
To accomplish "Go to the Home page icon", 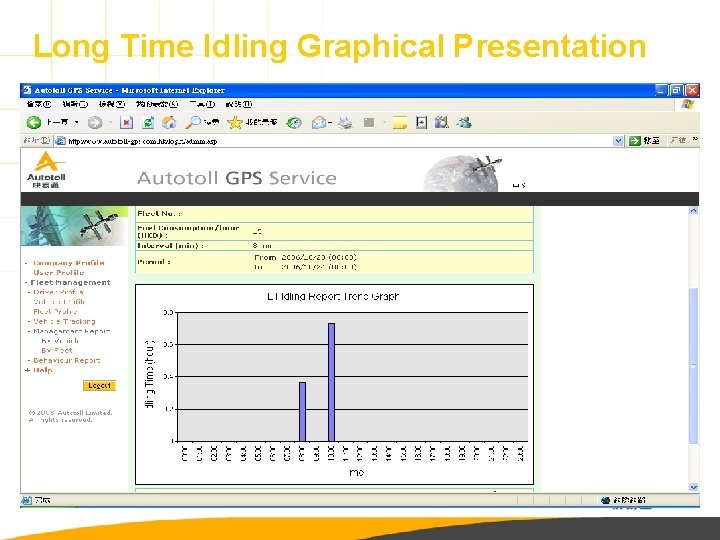I will click(169, 122).
